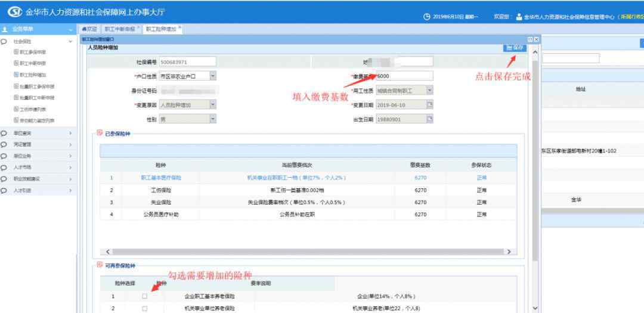Open the 户口性质 dropdown
The image size is (644, 313).
(x=213, y=76)
